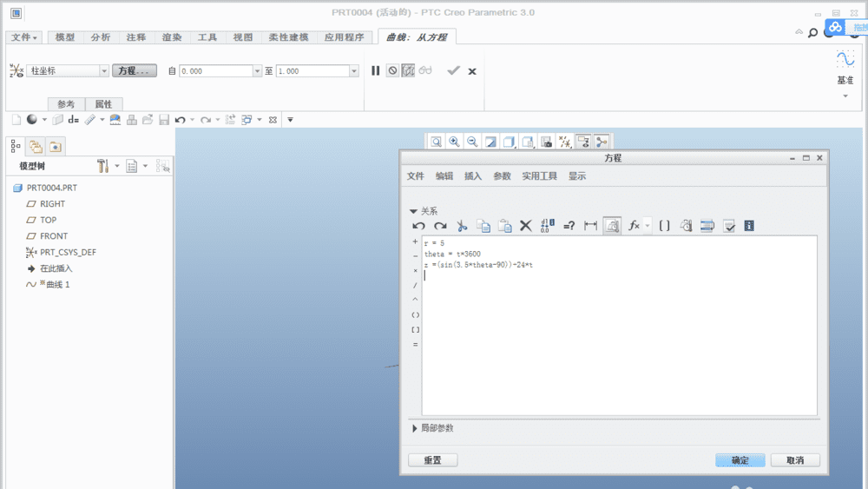Open the search magnifier in the title ribbon
This screenshot has width=868, height=489.
click(812, 33)
